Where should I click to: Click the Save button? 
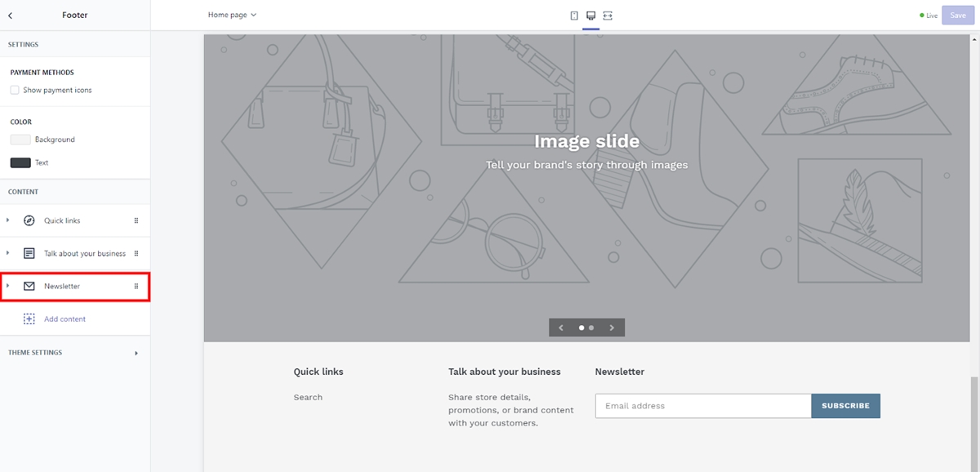(x=958, y=15)
